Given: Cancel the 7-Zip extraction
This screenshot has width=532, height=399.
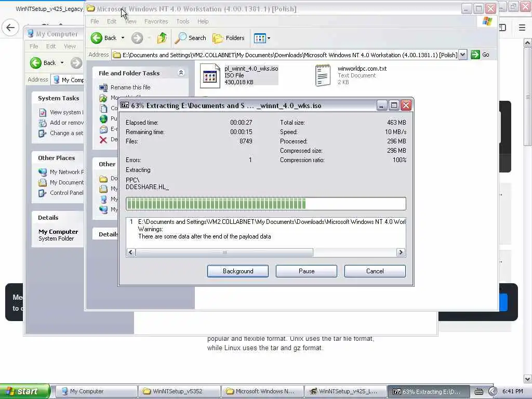Looking at the screenshot, I should click(x=375, y=271).
